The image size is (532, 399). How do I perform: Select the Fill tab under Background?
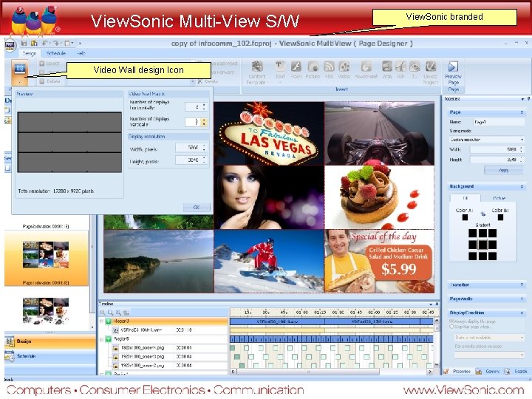pos(465,198)
